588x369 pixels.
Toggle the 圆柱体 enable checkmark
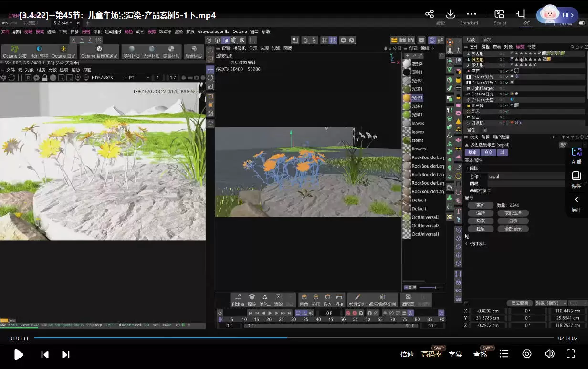[506, 105]
